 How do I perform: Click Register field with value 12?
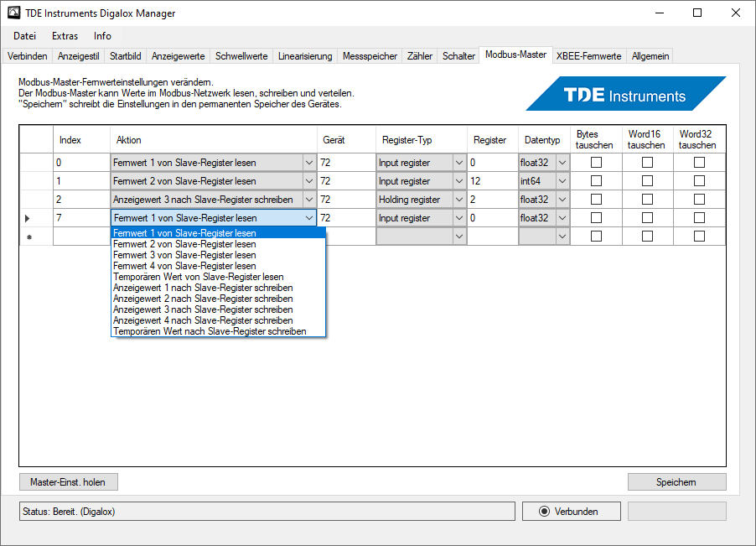(x=492, y=181)
